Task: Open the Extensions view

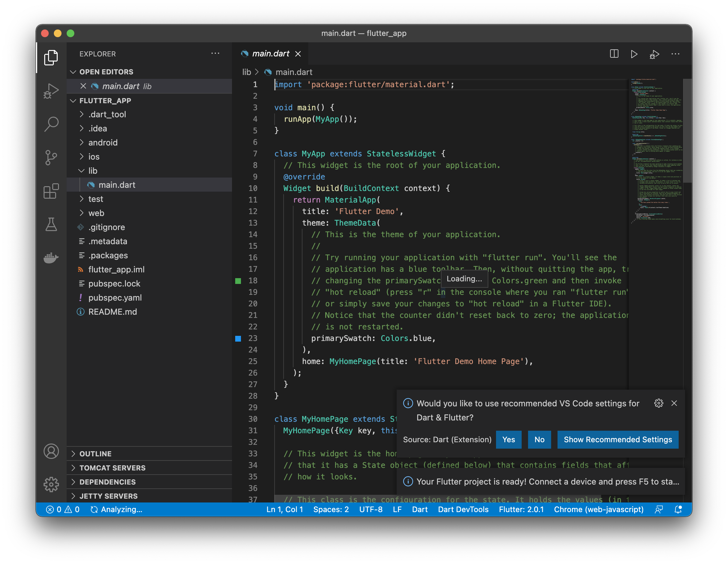Action: click(x=51, y=191)
